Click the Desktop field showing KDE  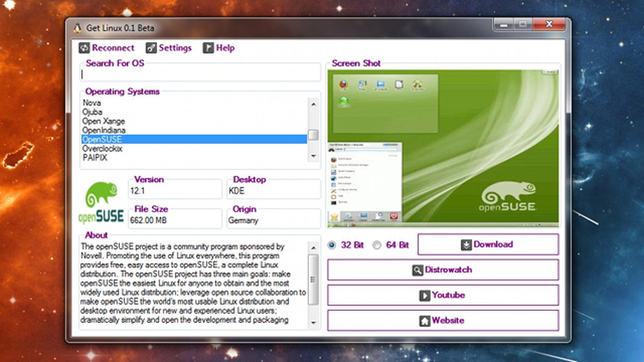(274, 191)
